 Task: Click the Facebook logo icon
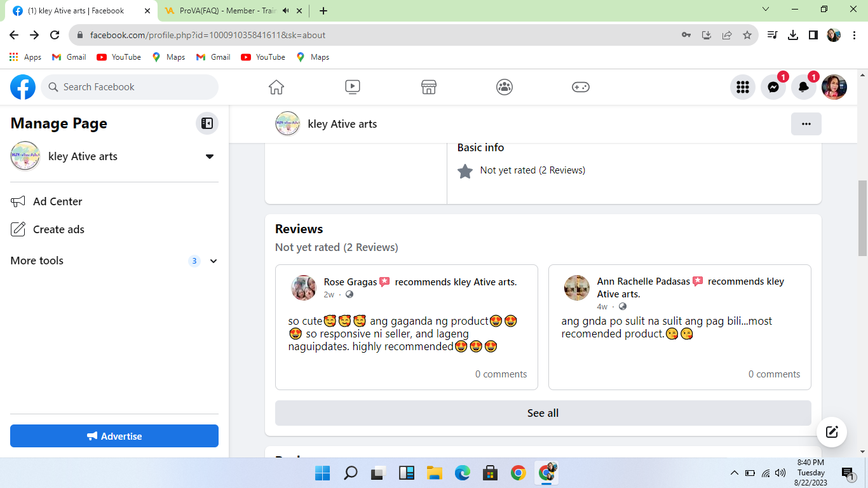23,87
